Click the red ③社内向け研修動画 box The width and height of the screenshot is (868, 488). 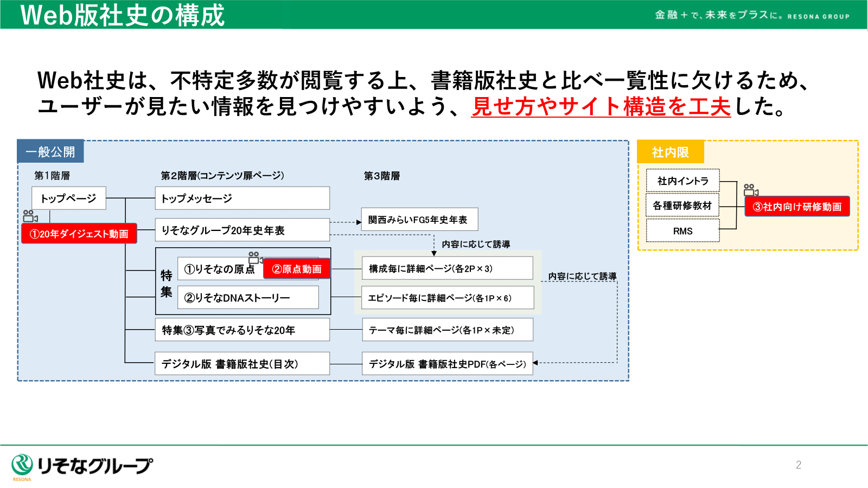pyautogui.click(x=797, y=207)
